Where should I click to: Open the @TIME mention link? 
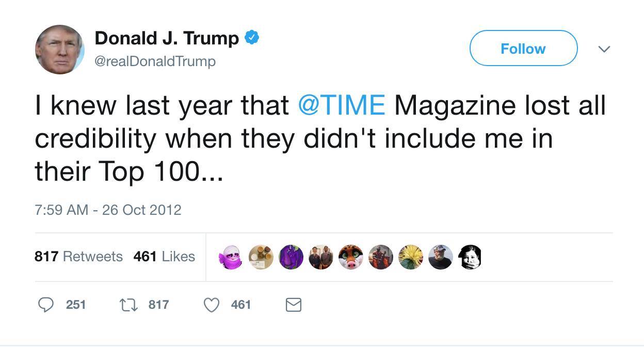[x=342, y=105]
